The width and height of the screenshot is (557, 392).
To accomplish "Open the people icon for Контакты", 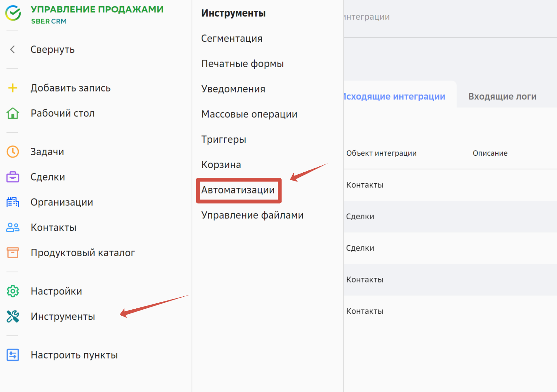I will (13, 227).
